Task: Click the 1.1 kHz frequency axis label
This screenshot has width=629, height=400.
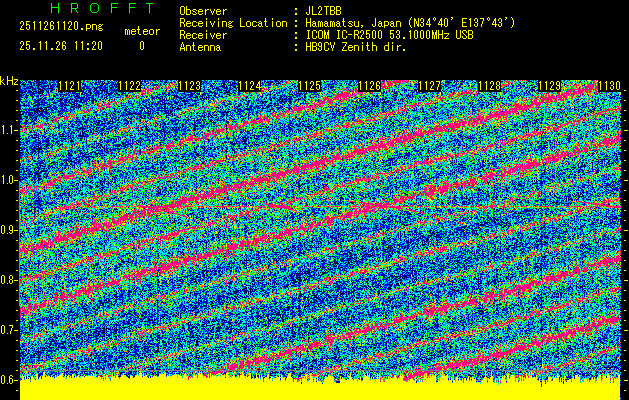Action: (9, 130)
